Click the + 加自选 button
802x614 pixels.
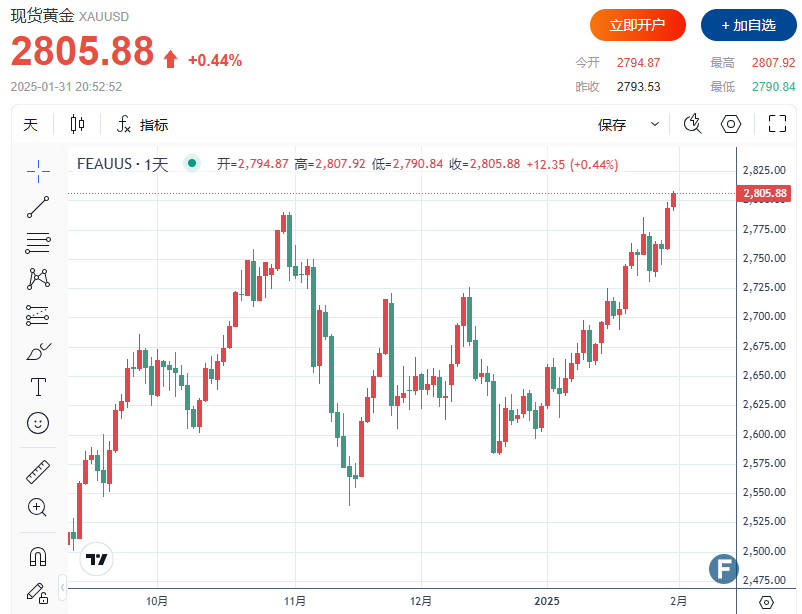(748, 25)
